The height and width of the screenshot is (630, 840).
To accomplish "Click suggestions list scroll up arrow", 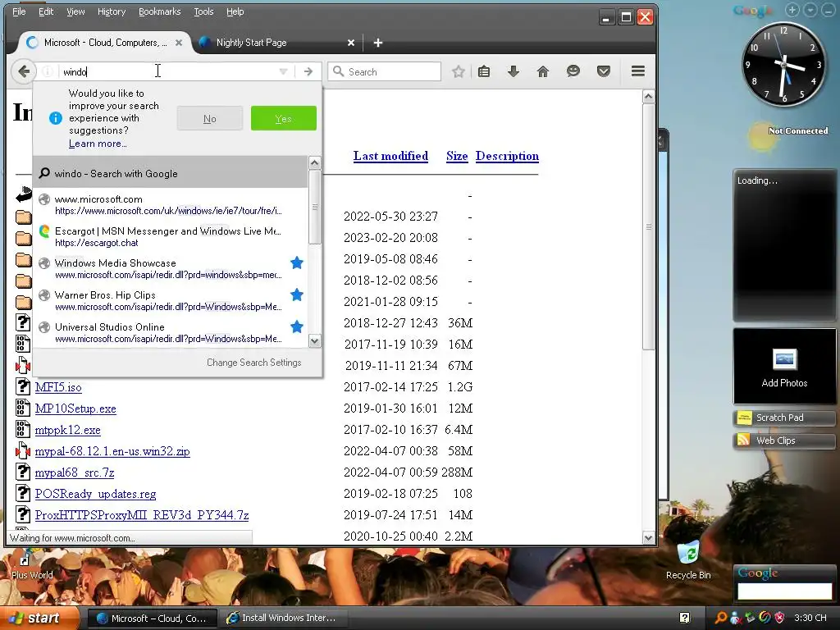I will pos(315,163).
